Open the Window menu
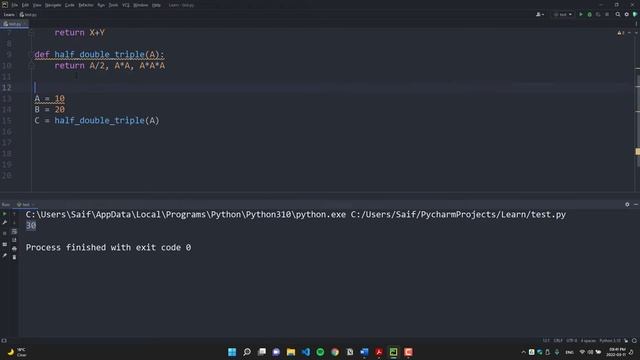Screen dimensions: 640x360 (140, 5)
